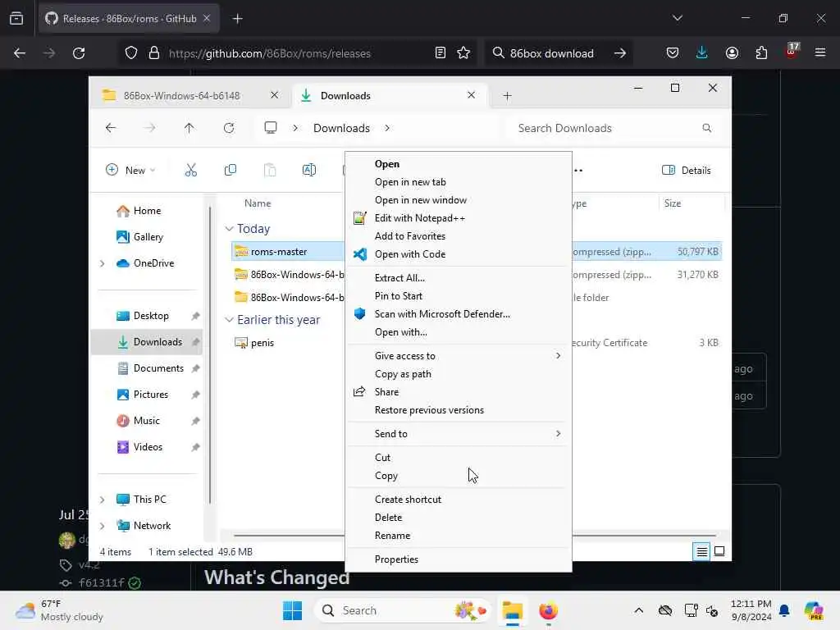Open the weather widget on taskbar
The width and height of the screenshot is (840, 630).
pyautogui.click(x=59, y=610)
